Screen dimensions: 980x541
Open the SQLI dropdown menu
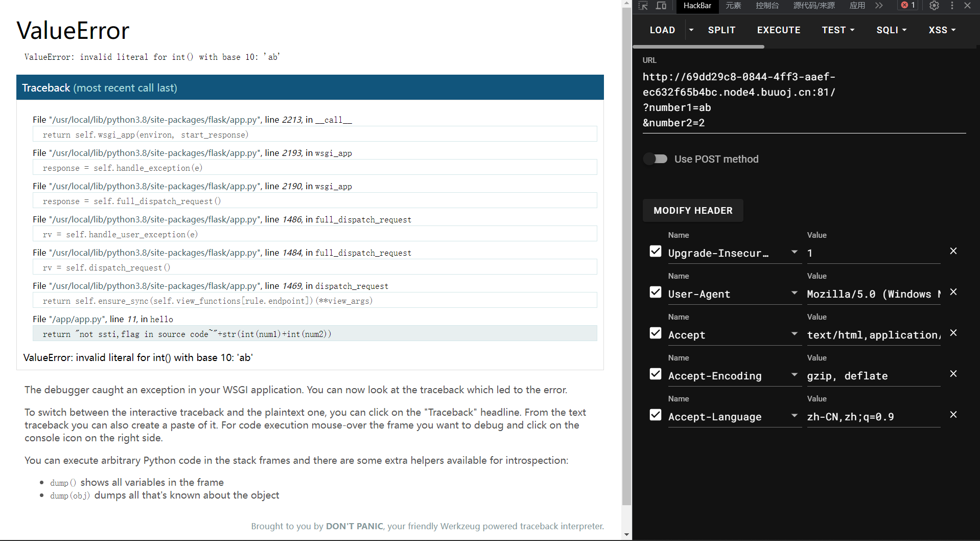[891, 30]
